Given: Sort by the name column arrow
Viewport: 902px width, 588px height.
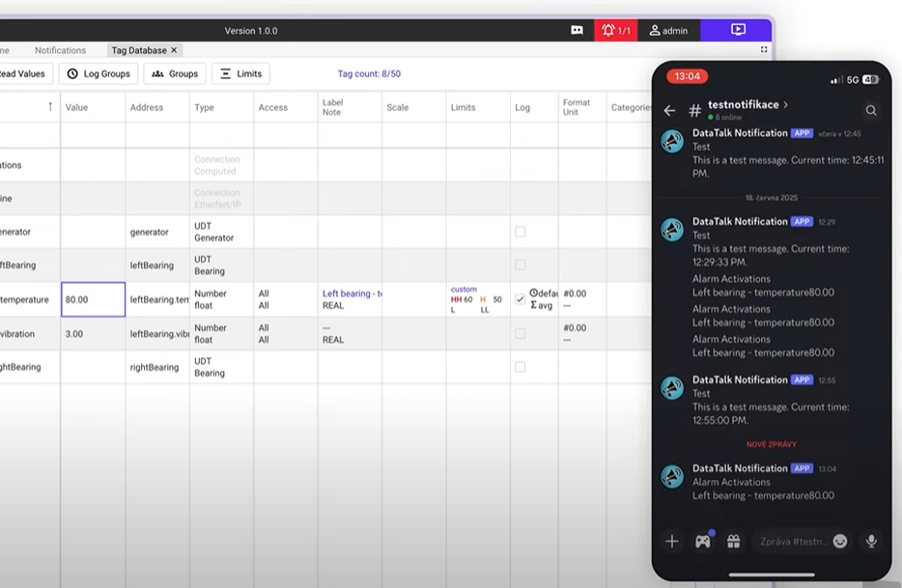Looking at the screenshot, I should tap(50, 106).
